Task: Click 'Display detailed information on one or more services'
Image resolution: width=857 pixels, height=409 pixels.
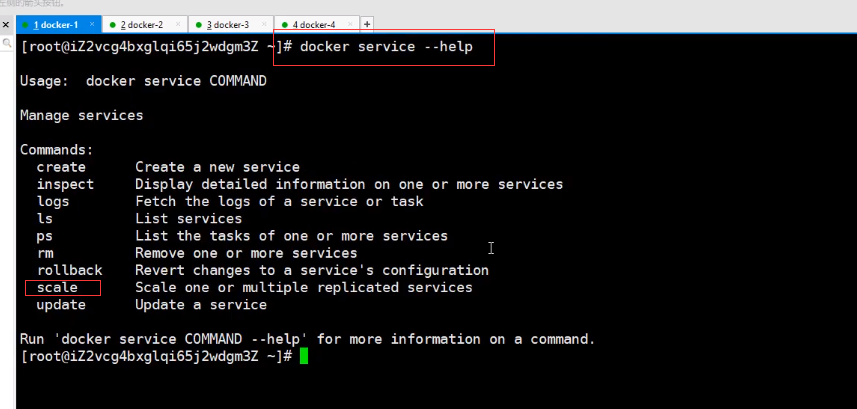Action: [x=349, y=184]
